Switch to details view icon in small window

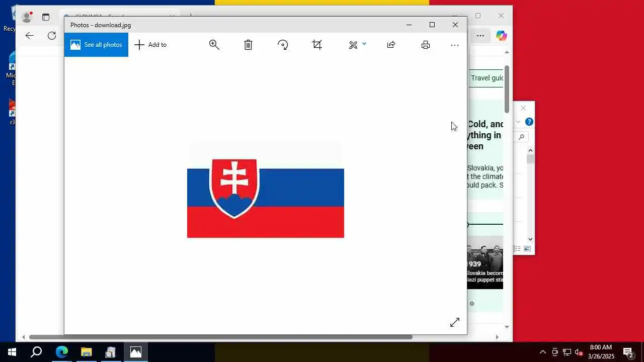click(x=517, y=249)
